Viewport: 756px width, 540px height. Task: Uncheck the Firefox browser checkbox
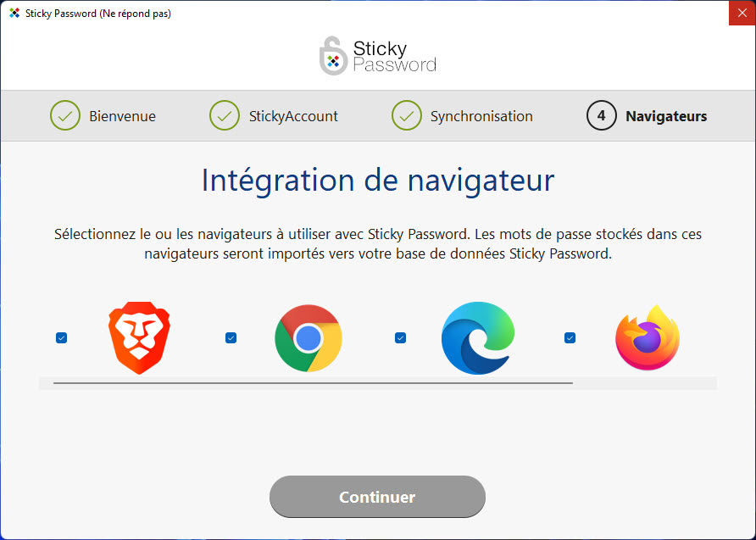coord(570,338)
